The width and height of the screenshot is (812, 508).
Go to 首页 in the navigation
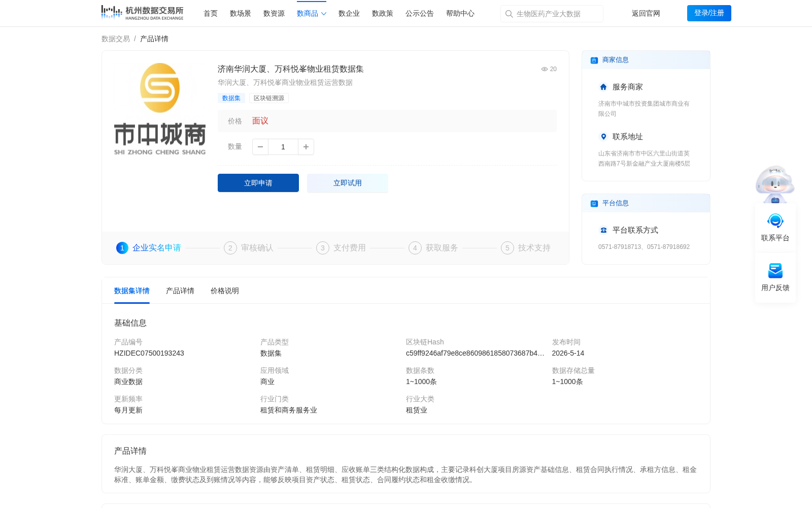click(x=211, y=14)
